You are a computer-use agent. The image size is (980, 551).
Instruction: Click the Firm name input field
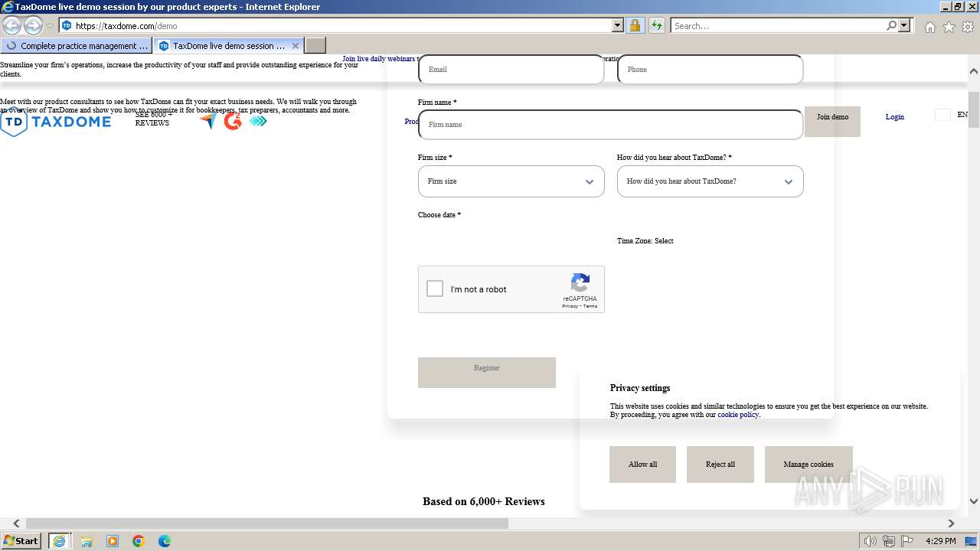pyautogui.click(x=611, y=125)
